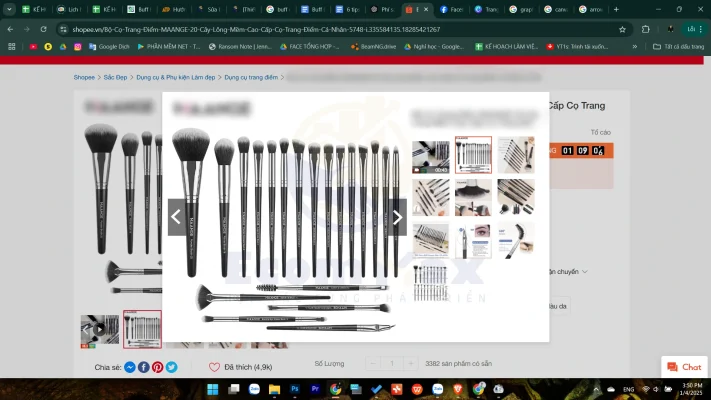The height and width of the screenshot is (400, 711).
Task: Open Chrome extensions puzzle icon
Action: coord(646,29)
